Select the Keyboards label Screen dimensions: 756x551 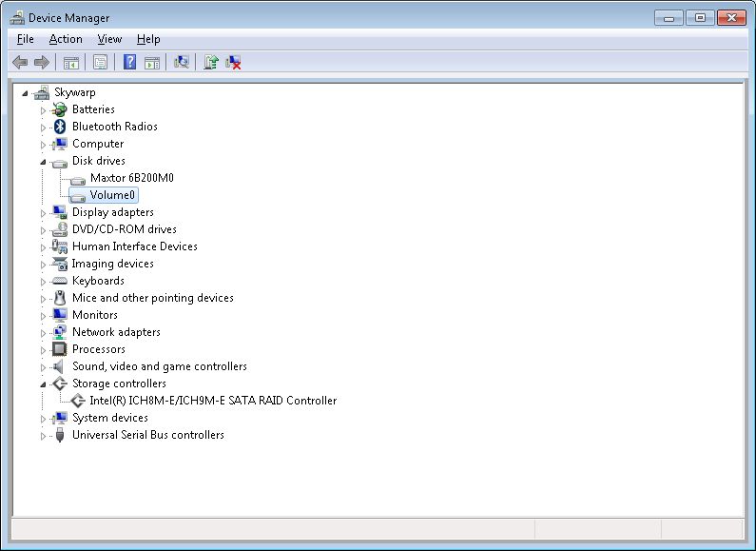[x=98, y=281]
